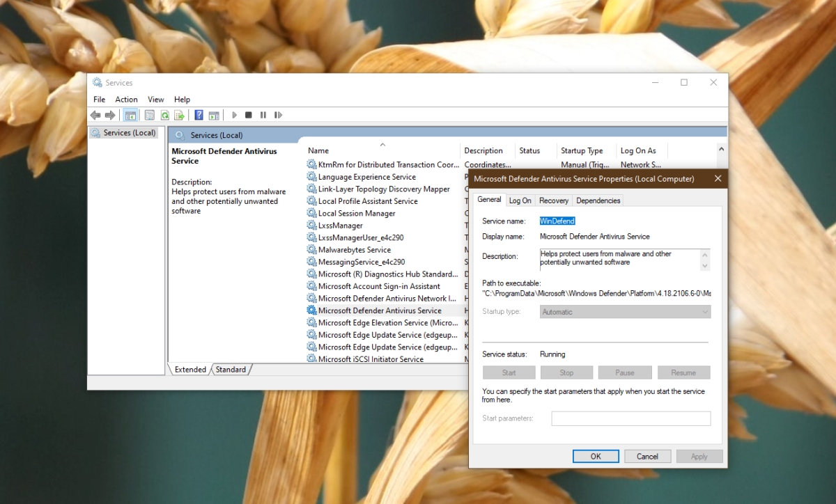Click the gear icon beside LxssManager
Screen dimensions: 836x504
point(312,226)
